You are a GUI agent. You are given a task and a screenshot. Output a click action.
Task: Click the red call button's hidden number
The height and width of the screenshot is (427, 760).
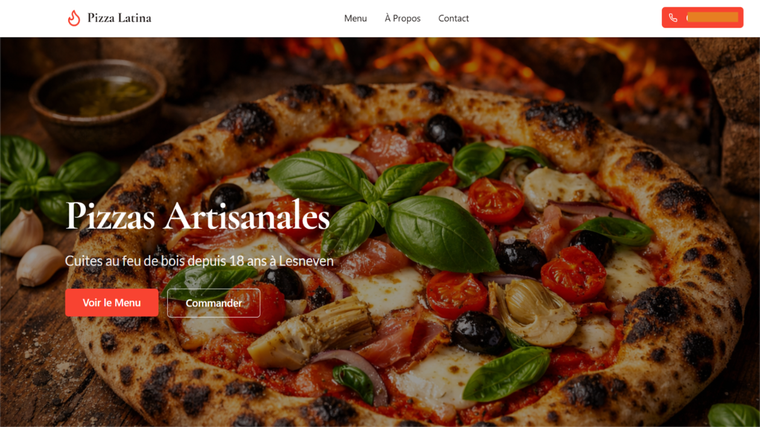(x=712, y=17)
